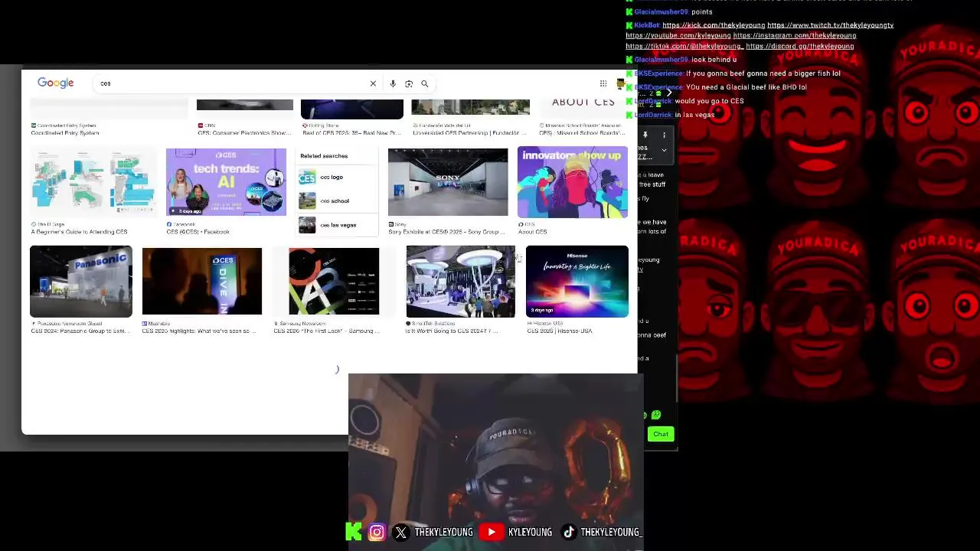Open the instagram.com/thekyleyoung chat link
Screen dimensions: 980x551
click(x=795, y=36)
